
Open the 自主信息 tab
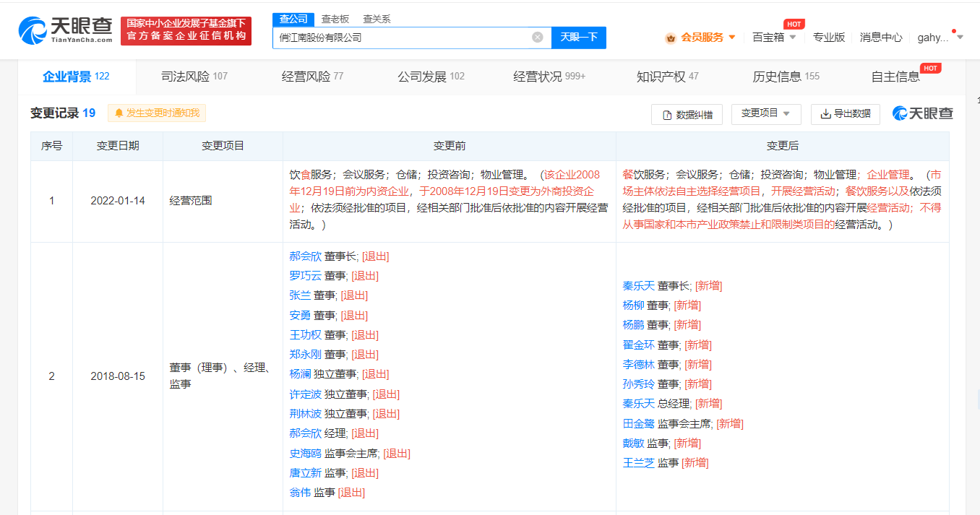coord(895,77)
